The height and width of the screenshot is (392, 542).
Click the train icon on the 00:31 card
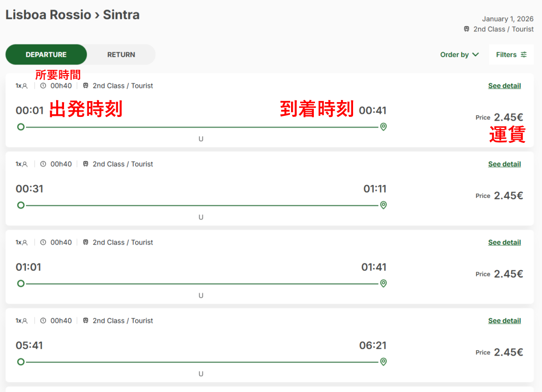(86, 164)
